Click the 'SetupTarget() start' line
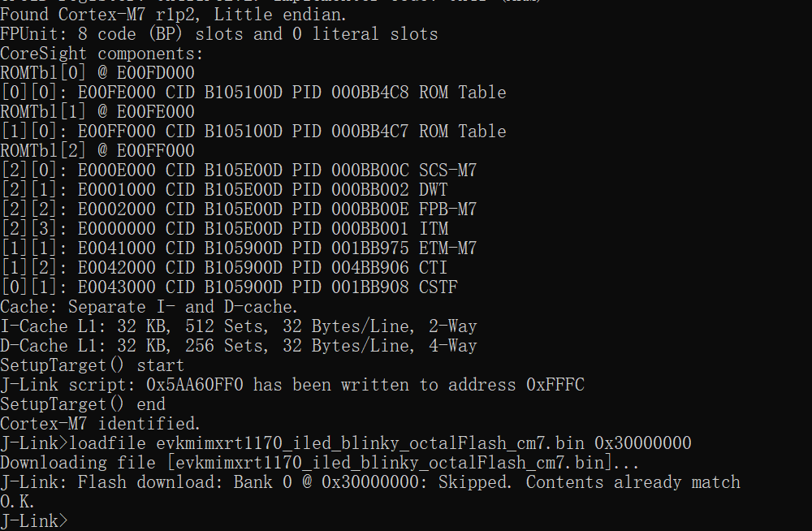 [92, 365]
